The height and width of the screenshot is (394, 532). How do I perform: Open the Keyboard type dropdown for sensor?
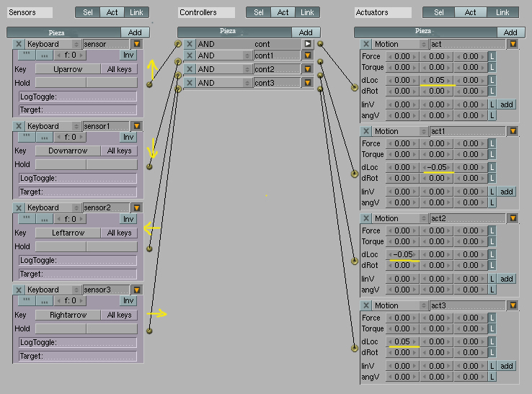[53, 44]
